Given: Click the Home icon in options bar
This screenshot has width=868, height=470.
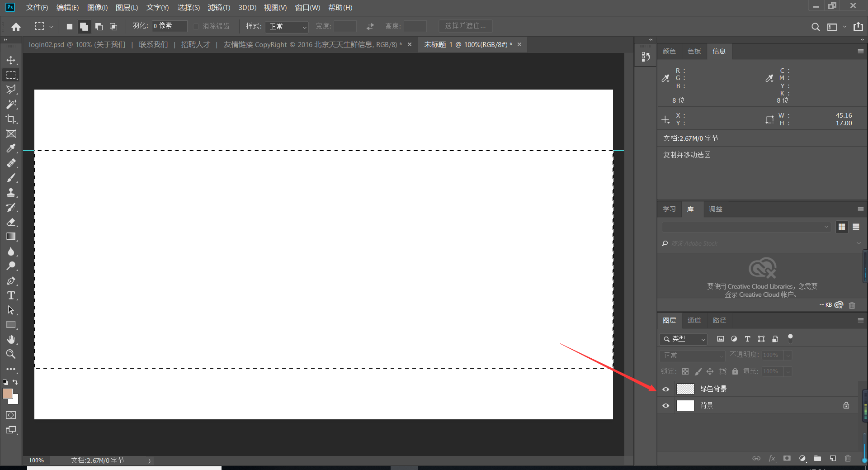Looking at the screenshot, I should (x=16, y=27).
